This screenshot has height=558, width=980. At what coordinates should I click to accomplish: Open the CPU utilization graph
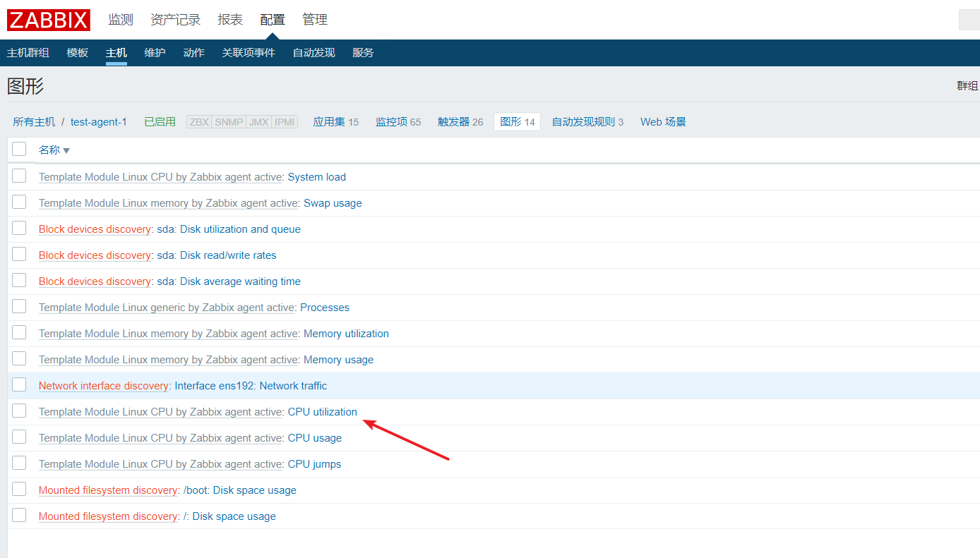click(x=323, y=412)
